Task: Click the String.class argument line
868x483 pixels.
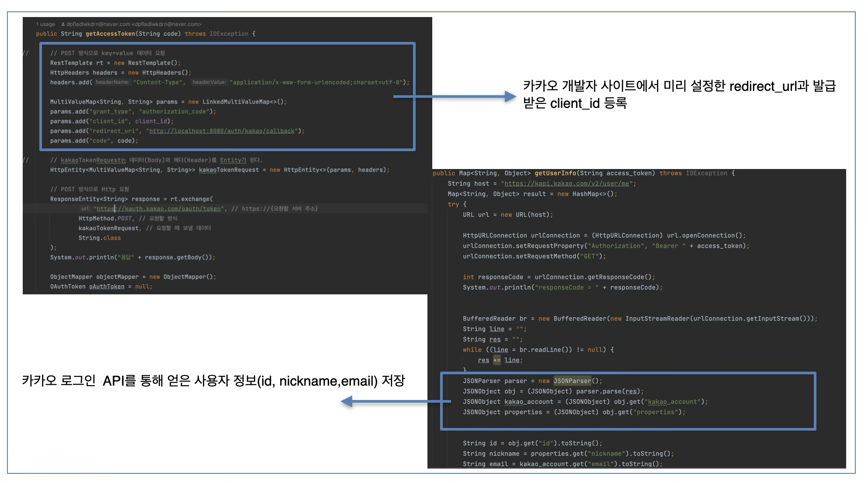Action: [100, 238]
